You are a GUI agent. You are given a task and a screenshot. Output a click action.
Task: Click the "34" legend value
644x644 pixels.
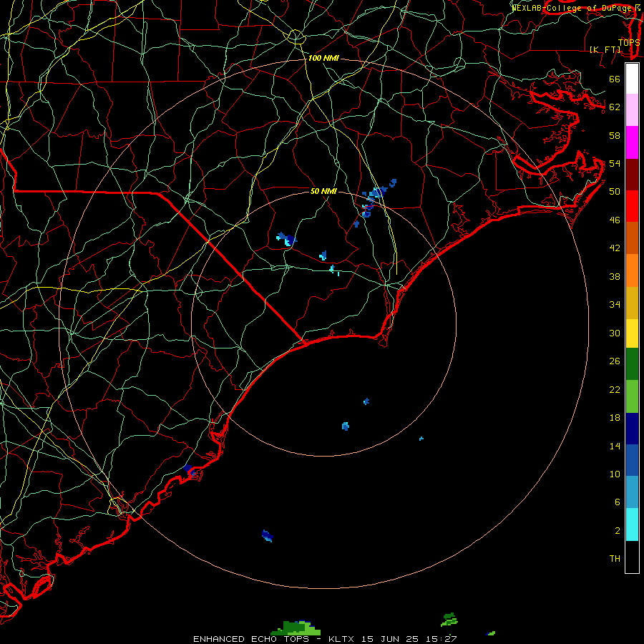[x=615, y=305]
